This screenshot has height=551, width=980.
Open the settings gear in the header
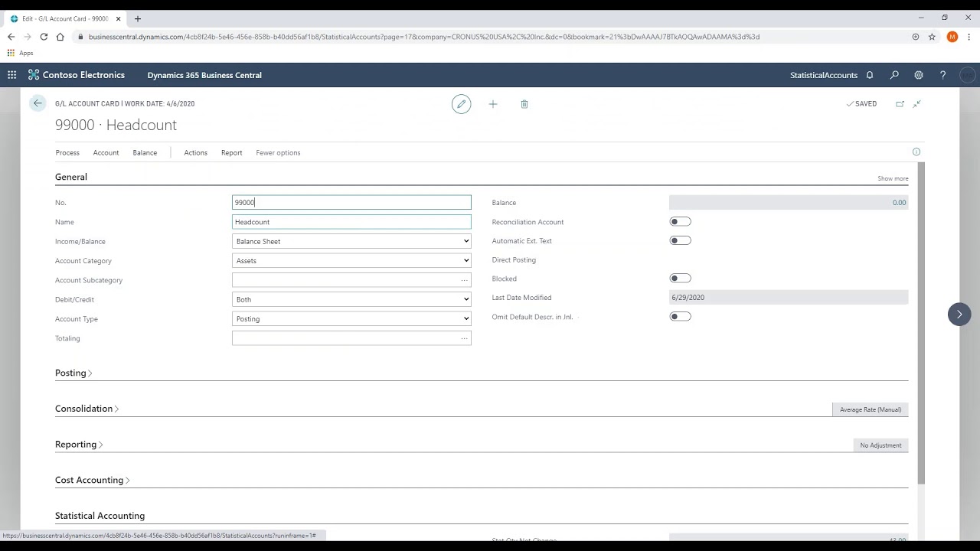pos(919,75)
